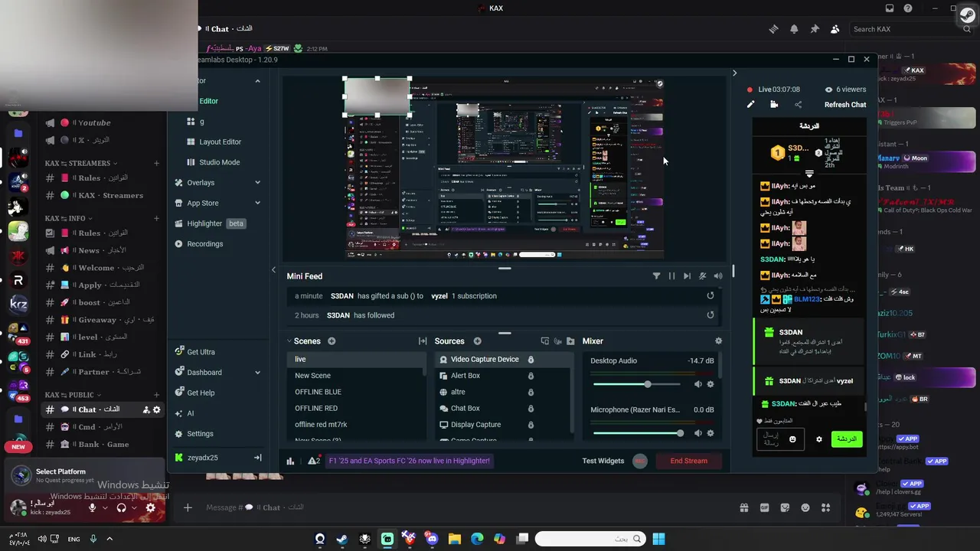
Task: Mute Desktop Audio in the Mixer
Action: (697, 384)
